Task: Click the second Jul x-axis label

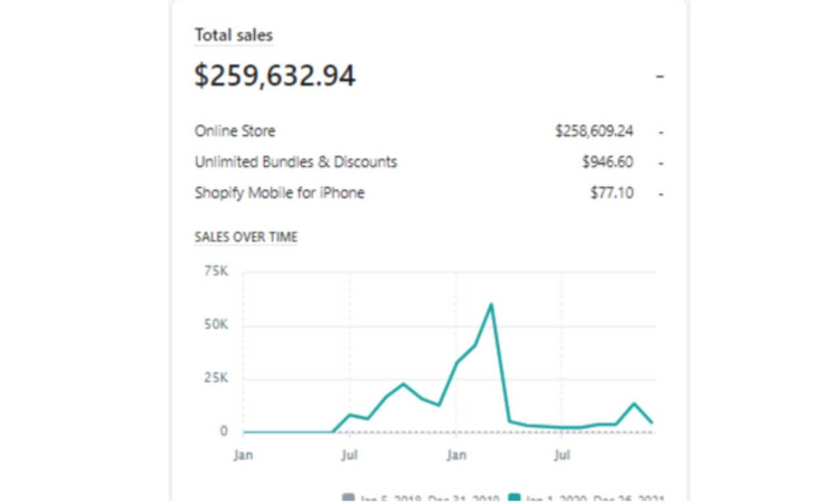Action: click(562, 455)
